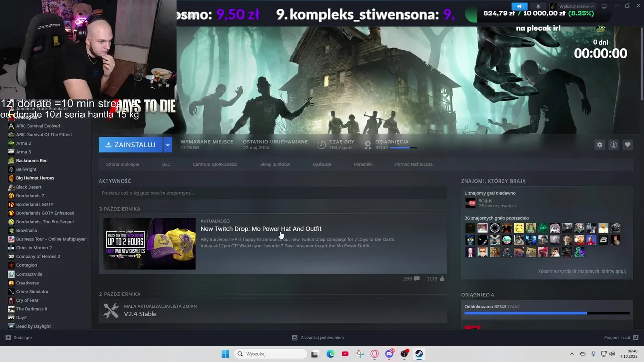Open V2.4 Stable update entry
The width and height of the screenshot is (644, 362).
(x=272, y=311)
